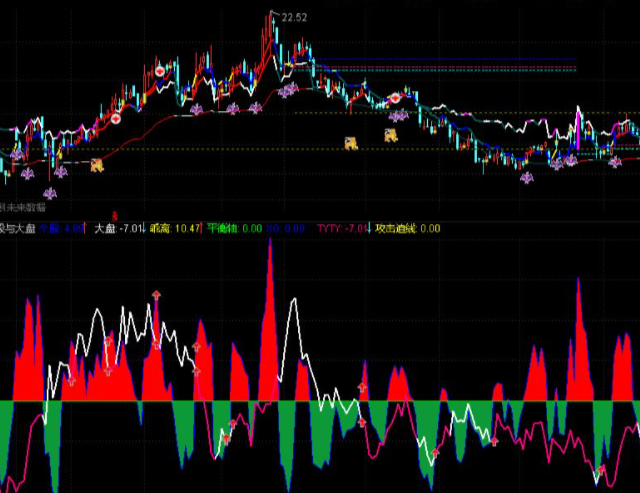
Task: Click the rightmost purple bat marker
Action: point(615,162)
